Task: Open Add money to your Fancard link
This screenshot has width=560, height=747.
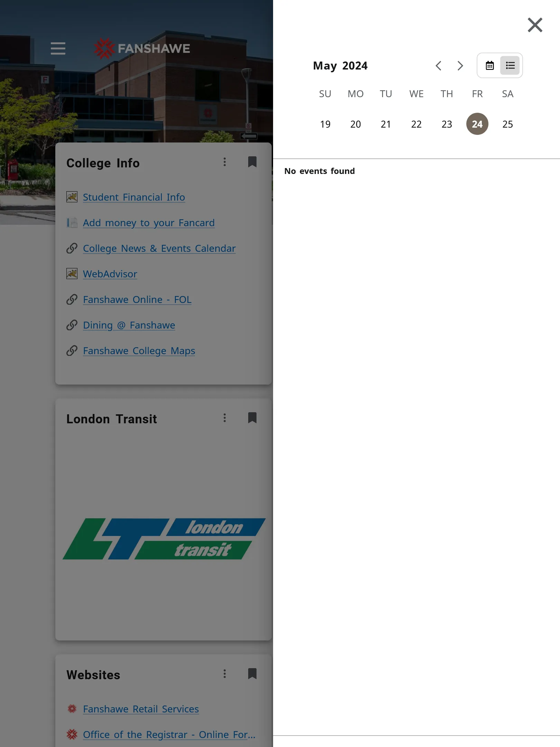Action: (149, 223)
